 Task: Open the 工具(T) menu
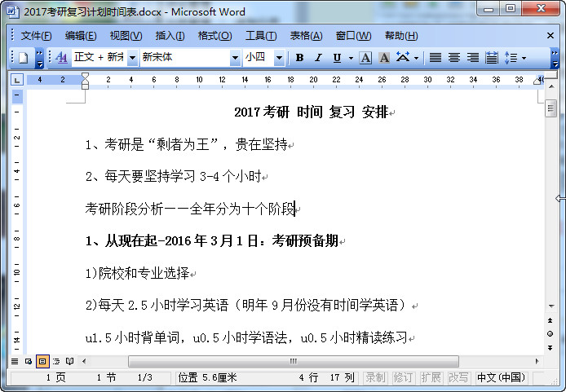261,36
